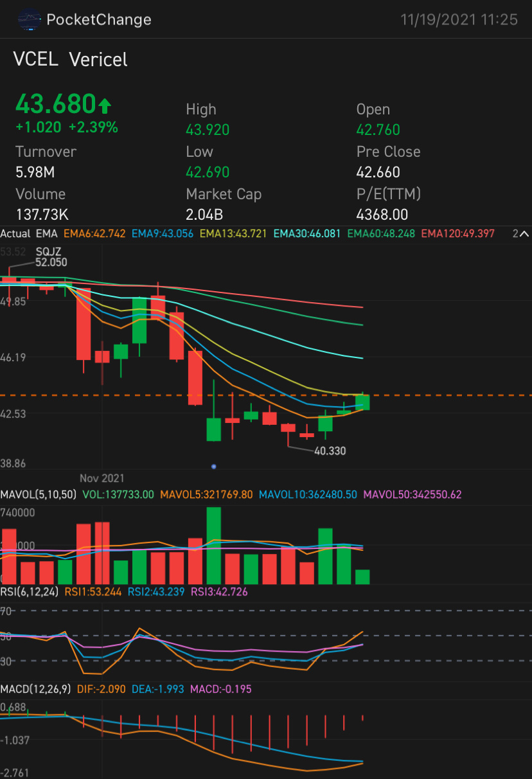Select the Open value 42.760

pyautogui.click(x=378, y=130)
